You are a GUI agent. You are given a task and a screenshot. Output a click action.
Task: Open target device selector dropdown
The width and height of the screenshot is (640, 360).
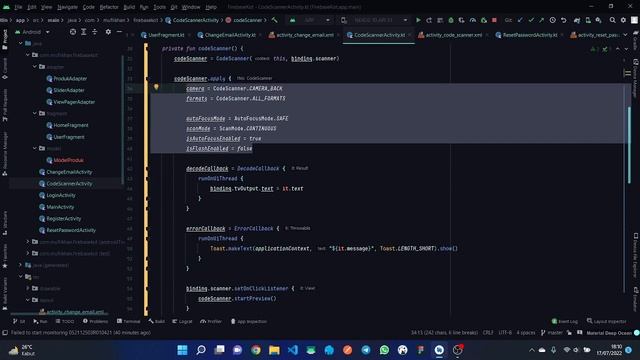(374, 20)
